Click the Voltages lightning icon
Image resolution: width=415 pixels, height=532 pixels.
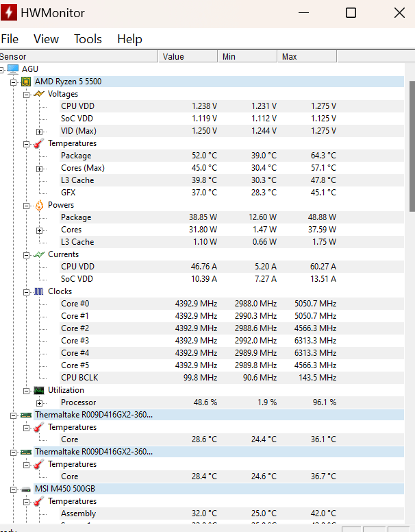[39, 94]
